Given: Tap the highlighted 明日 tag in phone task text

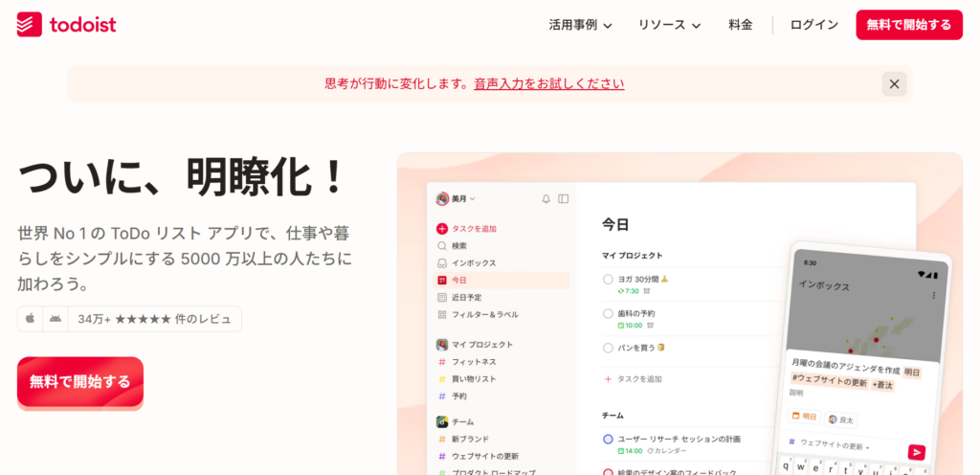Looking at the screenshot, I should pos(912,373).
